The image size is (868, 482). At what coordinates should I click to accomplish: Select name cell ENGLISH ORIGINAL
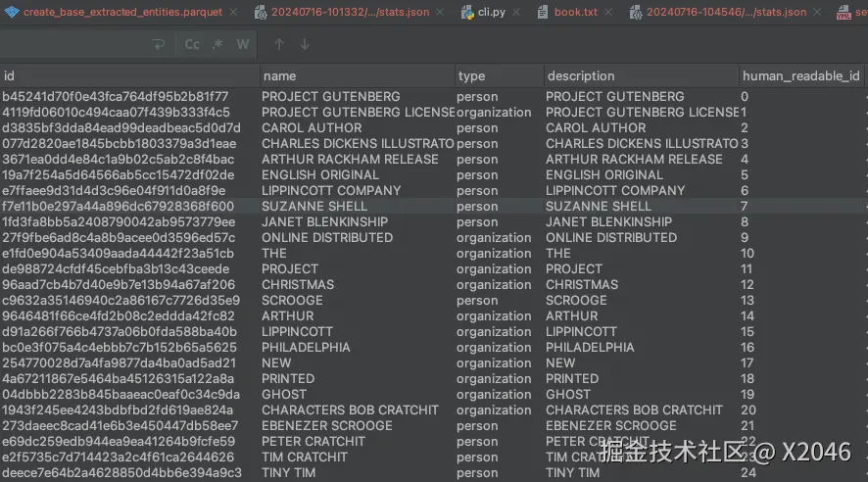coord(320,174)
